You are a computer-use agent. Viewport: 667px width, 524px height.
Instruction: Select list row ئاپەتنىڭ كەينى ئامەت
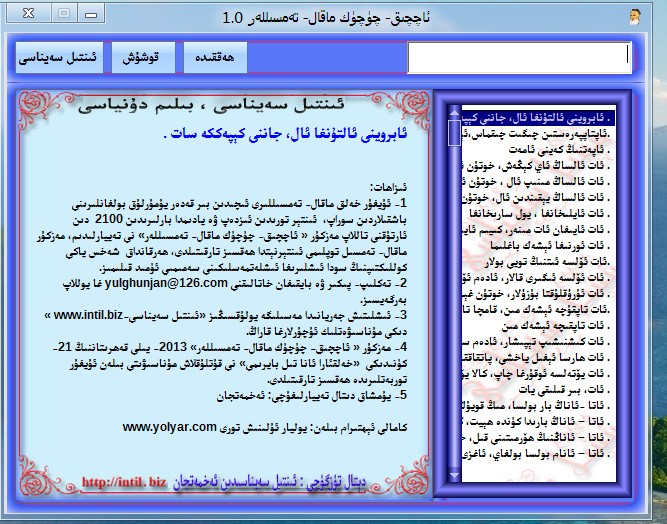[539, 150]
